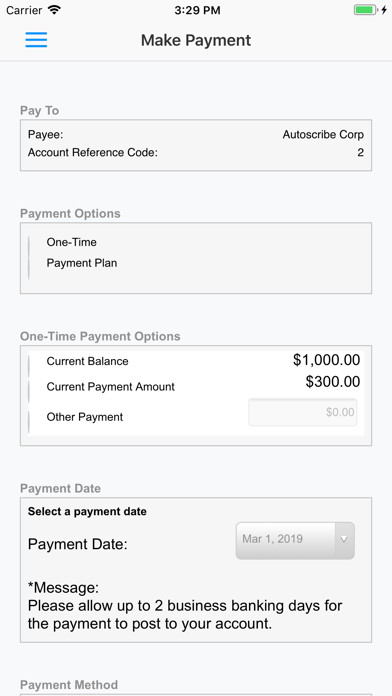This screenshot has width=392, height=696.
Task: Tap the Carrier label in status bar
Action: [x=24, y=10]
